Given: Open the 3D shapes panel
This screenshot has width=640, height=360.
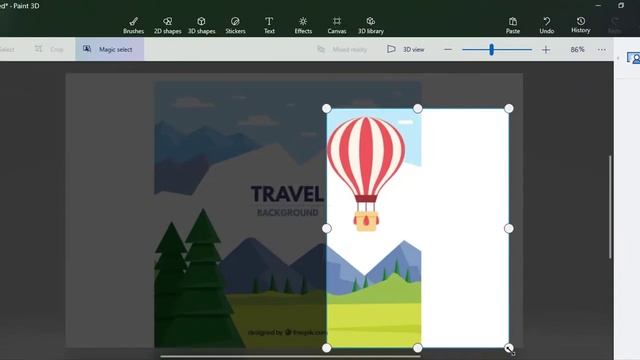Looking at the screenshot, I should [x=201, y=25].
